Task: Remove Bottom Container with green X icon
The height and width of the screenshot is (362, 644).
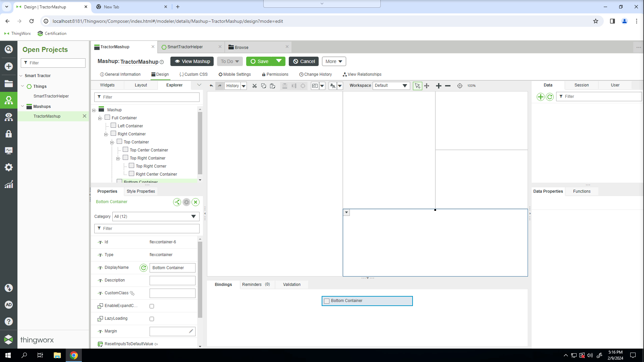Action: coord(196,202)
